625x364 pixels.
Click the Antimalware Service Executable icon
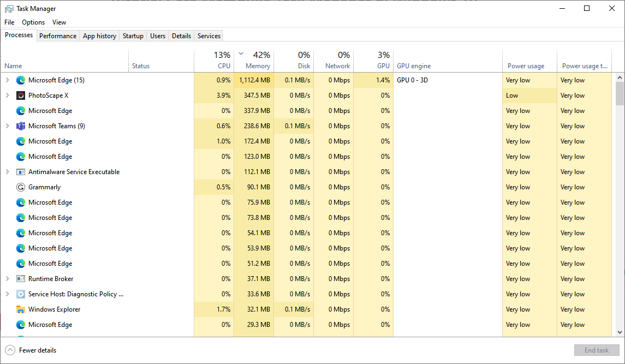click(21, 172)
